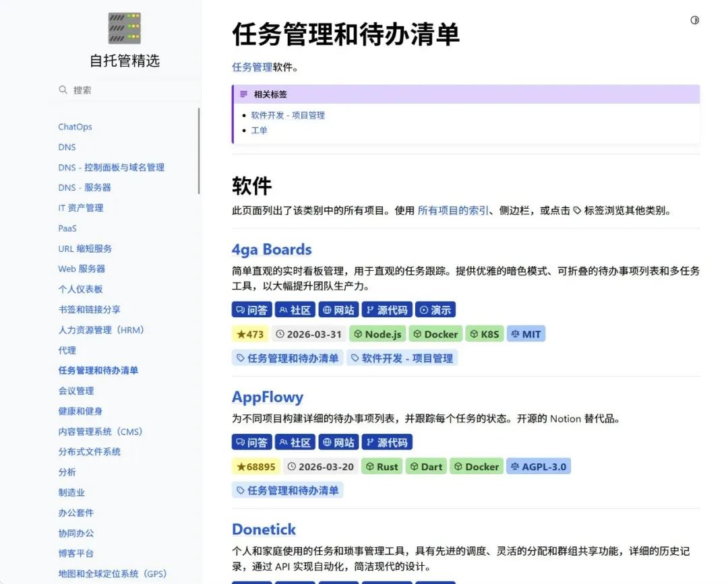
Task: Click the 2026-03-20 date badge
Action: point(320,467)
